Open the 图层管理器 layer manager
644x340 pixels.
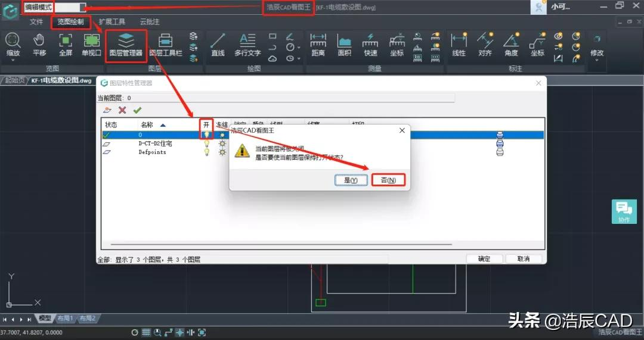coord(126,45)
